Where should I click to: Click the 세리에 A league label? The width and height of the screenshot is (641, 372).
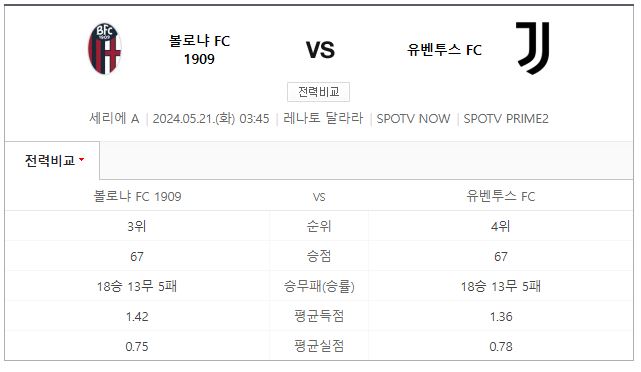[x=114, y=119]
